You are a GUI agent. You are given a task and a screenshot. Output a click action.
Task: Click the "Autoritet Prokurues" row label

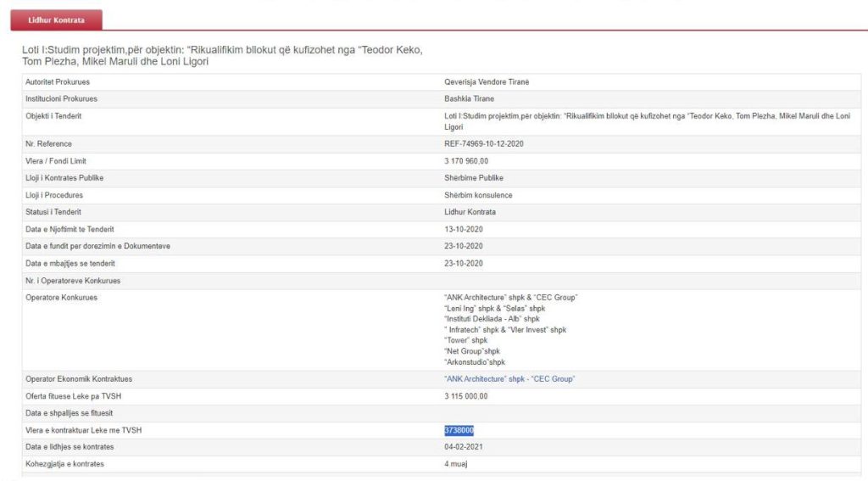(x=58, y=81)
